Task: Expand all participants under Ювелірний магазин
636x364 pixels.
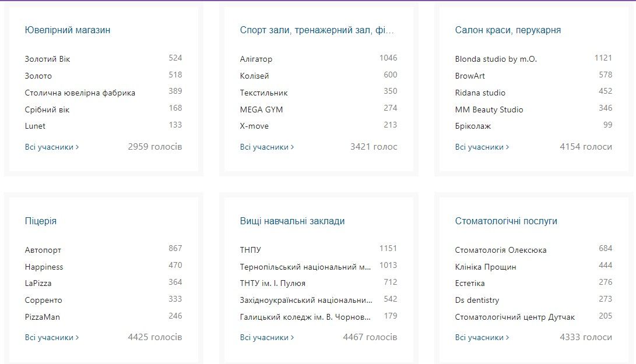Action: point(51,147)
